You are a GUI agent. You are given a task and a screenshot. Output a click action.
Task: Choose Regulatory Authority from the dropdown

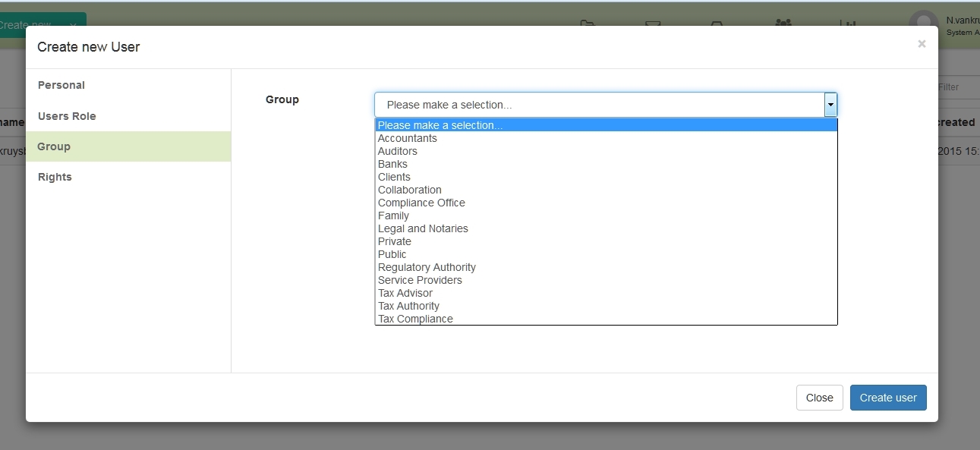point(427,267)
